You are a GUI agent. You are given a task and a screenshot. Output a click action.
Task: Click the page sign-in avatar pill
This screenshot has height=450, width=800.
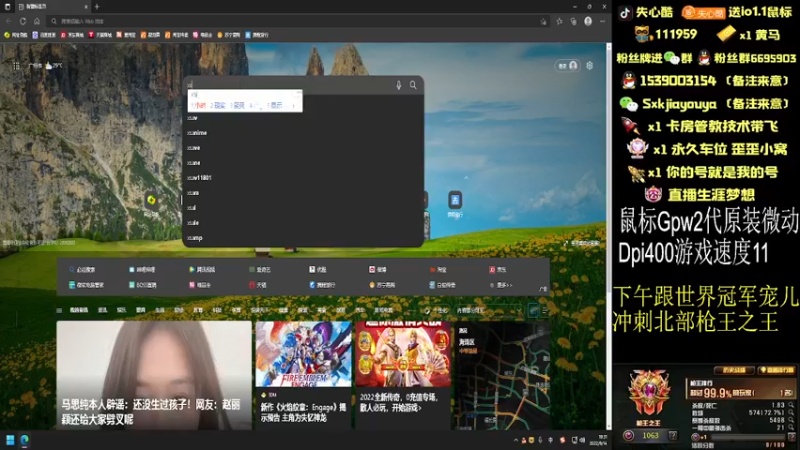(x=567, y=66)
